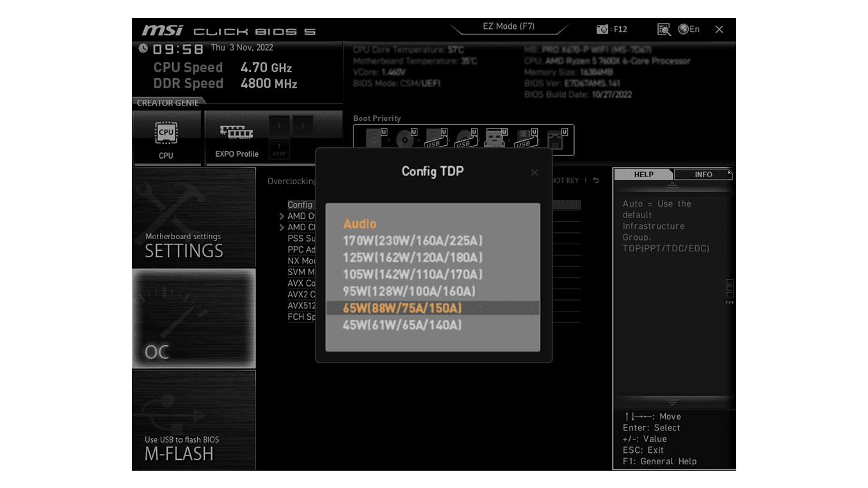Click the return arrow next to HOT KEY
The width and height of the screenshot is (868, 488).
(x=596, y=180)
